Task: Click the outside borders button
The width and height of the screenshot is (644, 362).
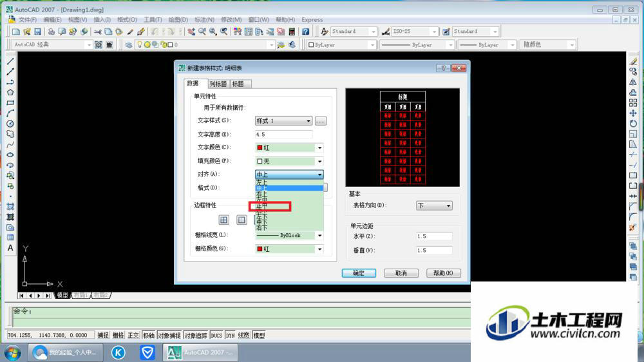Action: (241, 220)
